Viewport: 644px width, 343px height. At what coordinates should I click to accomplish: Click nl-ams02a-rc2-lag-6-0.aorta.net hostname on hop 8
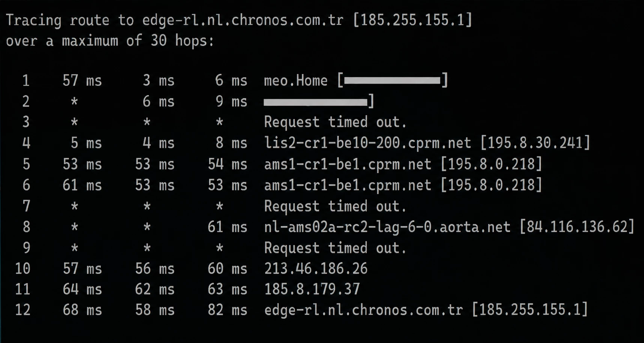[x=387, y=227]
